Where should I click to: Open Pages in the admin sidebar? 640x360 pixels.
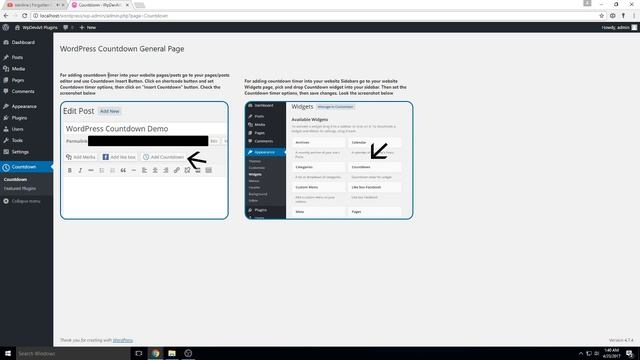coord(18,80)
